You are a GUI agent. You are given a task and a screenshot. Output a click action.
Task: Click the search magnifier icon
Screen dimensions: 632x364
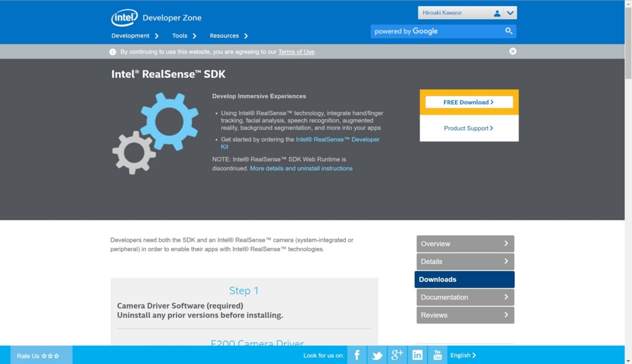509,31
